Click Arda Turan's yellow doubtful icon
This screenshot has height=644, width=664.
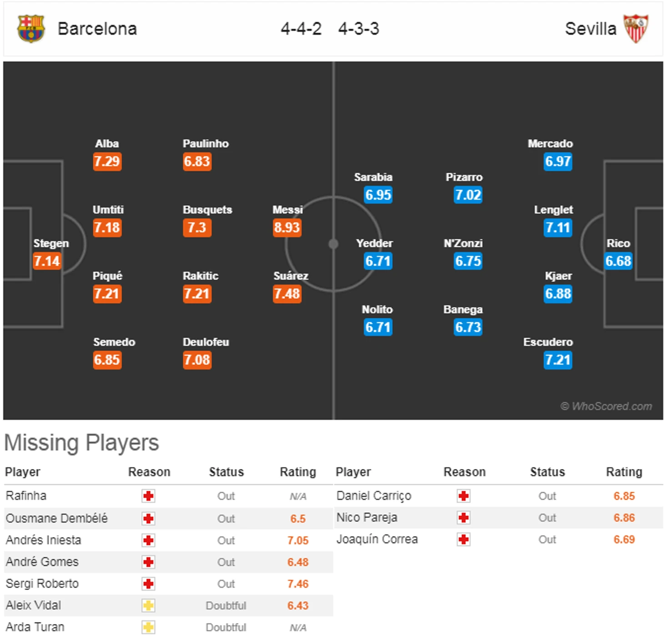[148, 628]
